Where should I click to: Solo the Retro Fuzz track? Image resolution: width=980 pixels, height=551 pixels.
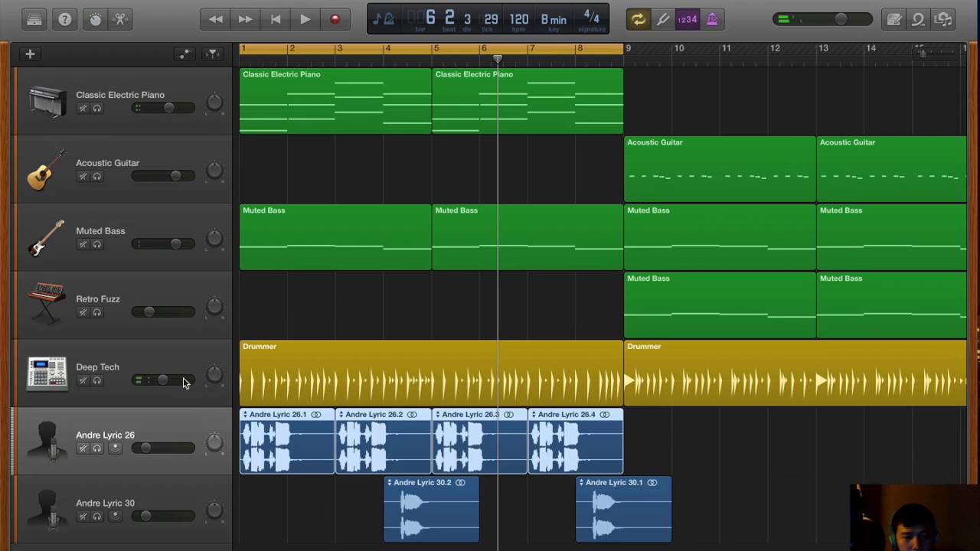click(97, 312)
